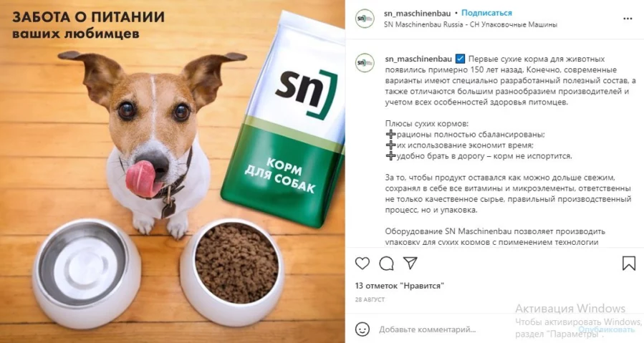Open sn_maschinenbau username in post header
This screenshot has width=644, height=343.
click(417, 14)
